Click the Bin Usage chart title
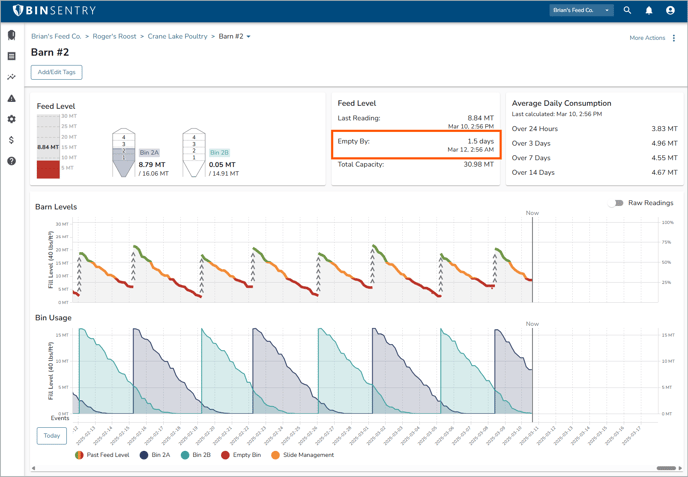 53,318
